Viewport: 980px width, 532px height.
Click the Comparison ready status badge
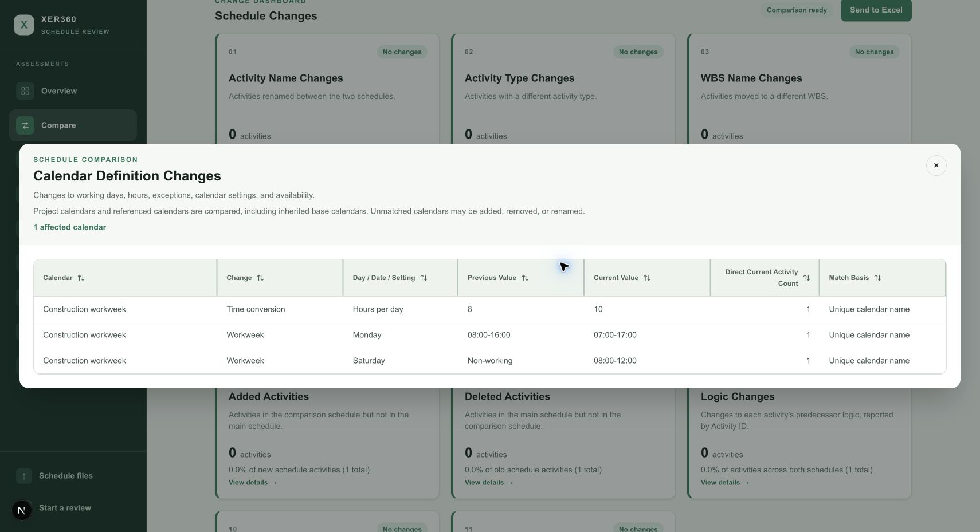[797, 10]
